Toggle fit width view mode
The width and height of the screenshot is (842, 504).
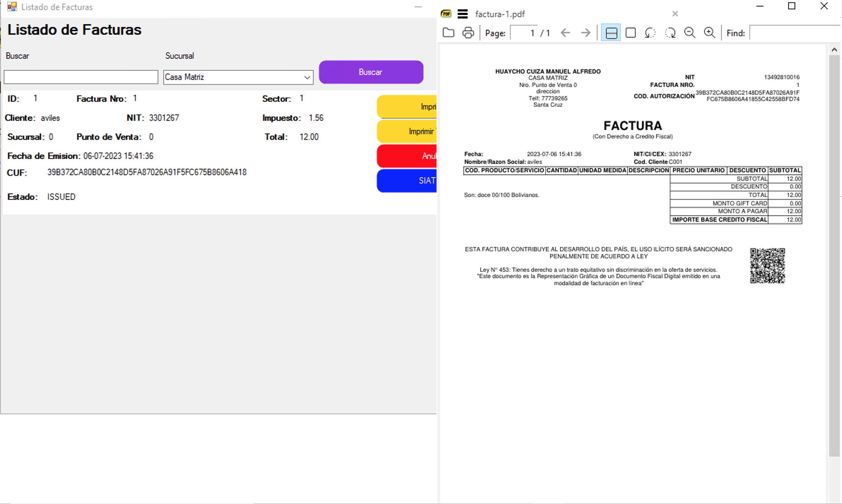611,33
